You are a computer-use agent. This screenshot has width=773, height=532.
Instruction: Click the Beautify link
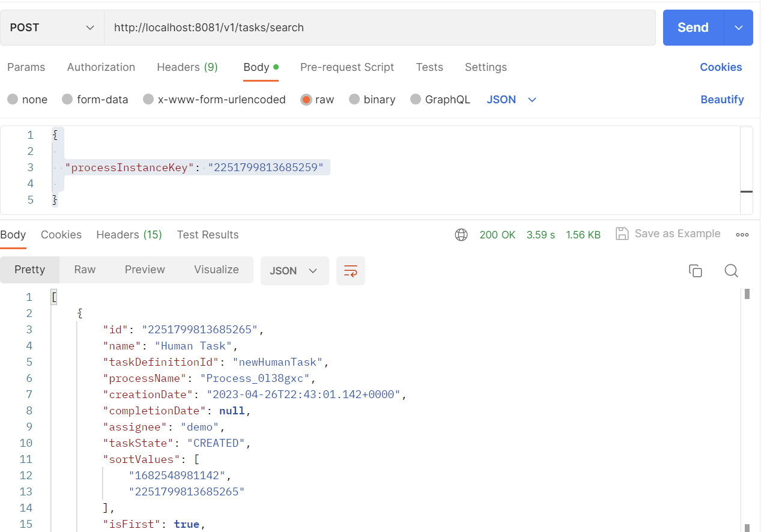click(x=722, y=99)
